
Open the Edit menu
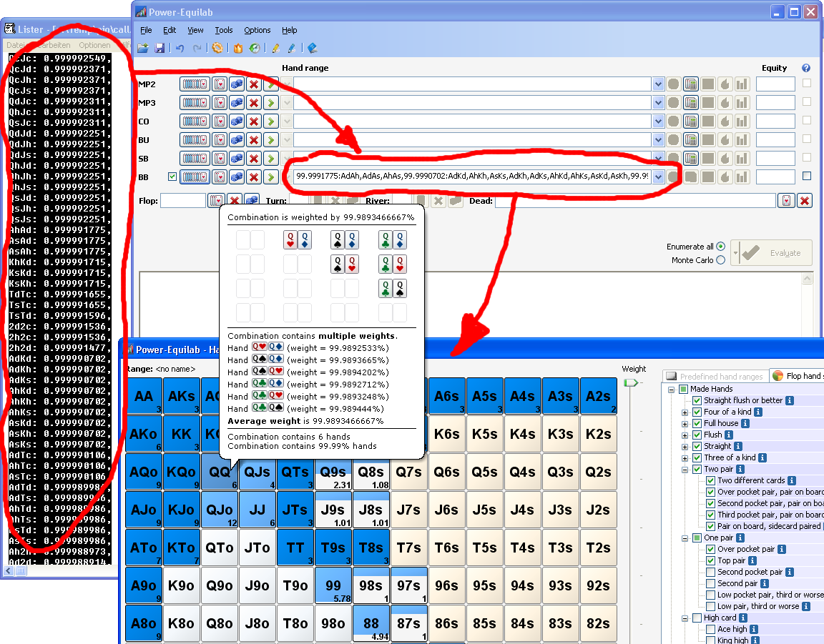click(x=170, y=31)
